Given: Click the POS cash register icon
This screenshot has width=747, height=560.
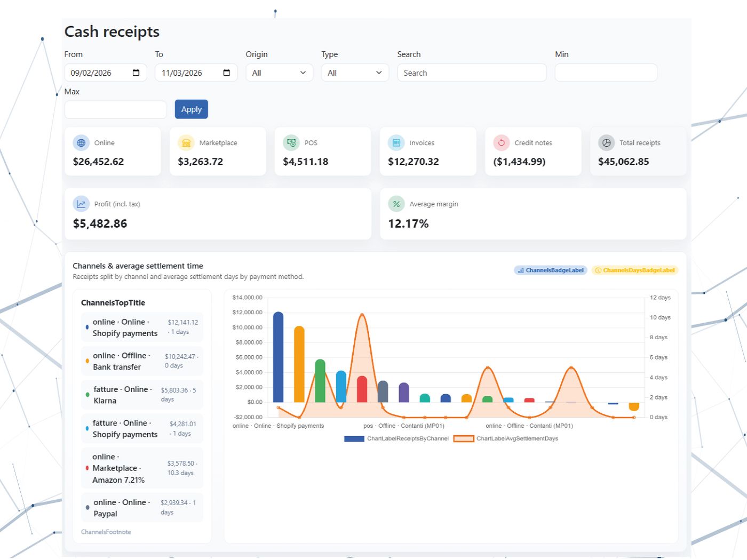Looking at the screenshot, I should pyautogui.click(x=291, y=143).
